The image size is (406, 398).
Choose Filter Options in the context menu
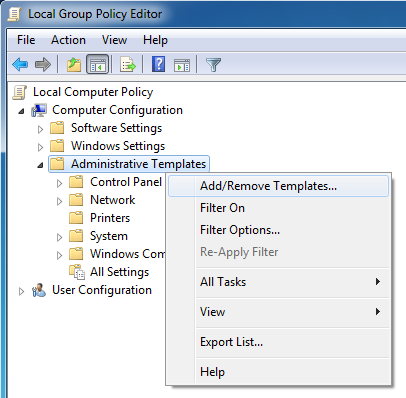[x=278, y=230]
